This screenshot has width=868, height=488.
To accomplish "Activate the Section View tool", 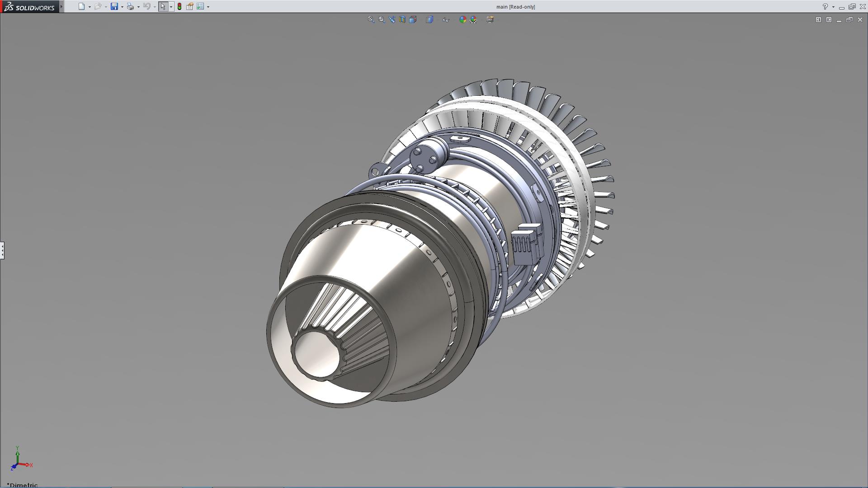I will coord(402,19).
